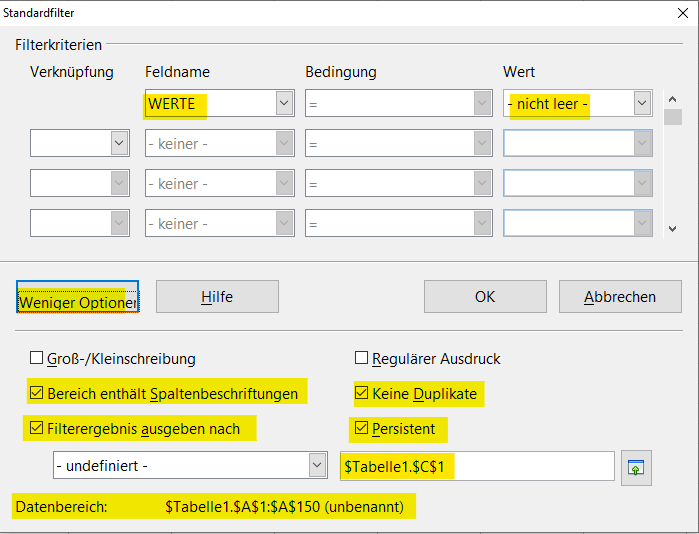699x534 pixels.
Task: Close the Standardfilter dialog window
Action: coord(678,13)
